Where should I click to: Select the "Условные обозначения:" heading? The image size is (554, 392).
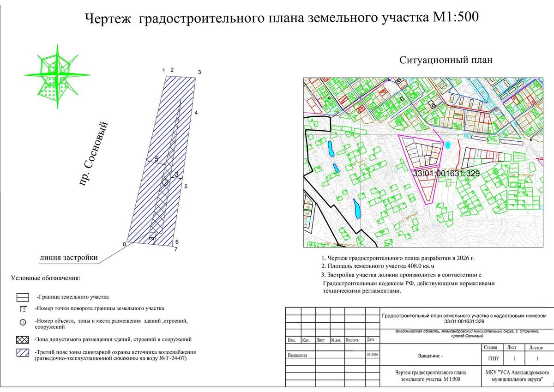tap(45, 278)
